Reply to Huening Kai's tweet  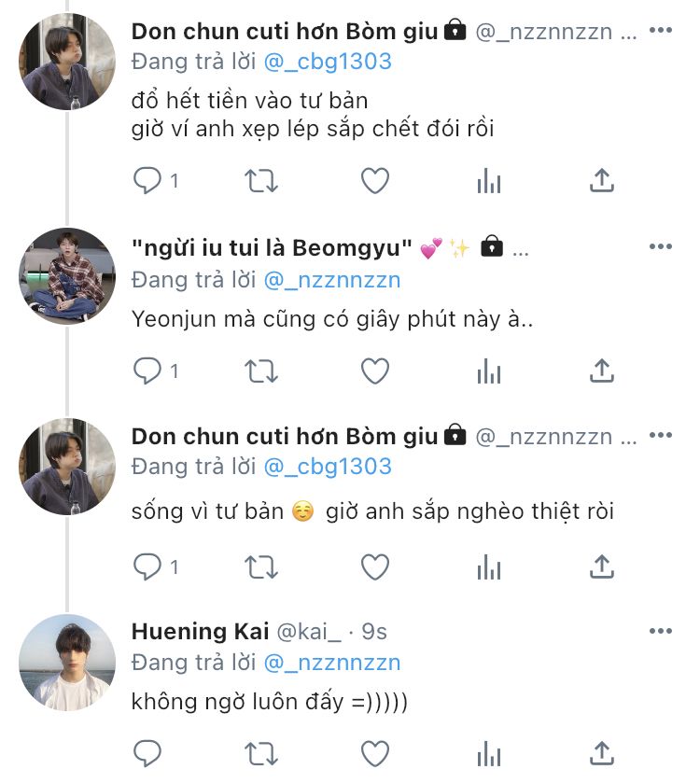[147, 752]
